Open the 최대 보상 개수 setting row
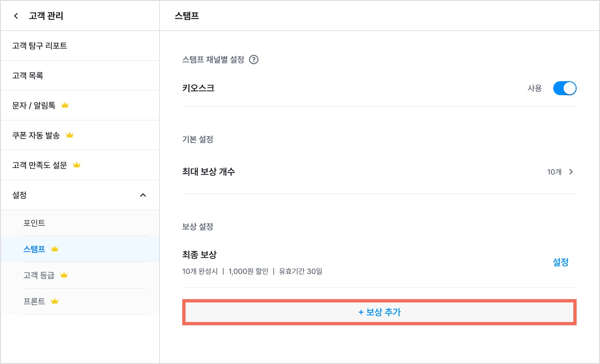600x364 pixels. [x=379, y=172]
